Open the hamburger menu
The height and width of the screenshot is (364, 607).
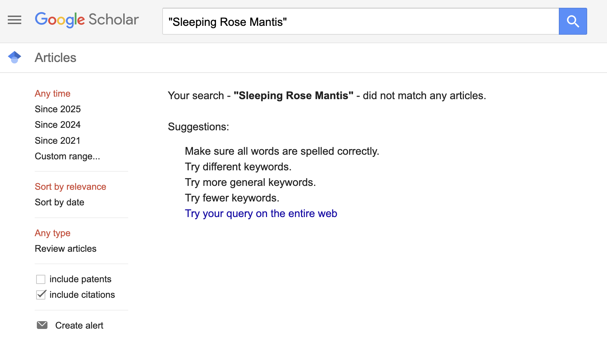[15, 20]
